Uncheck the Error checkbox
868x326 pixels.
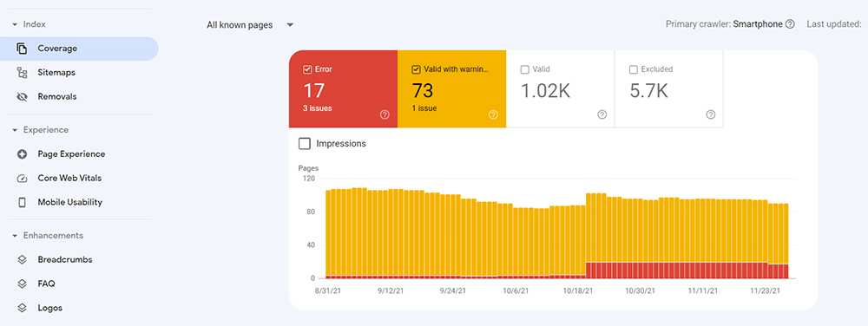pos(307,69)
